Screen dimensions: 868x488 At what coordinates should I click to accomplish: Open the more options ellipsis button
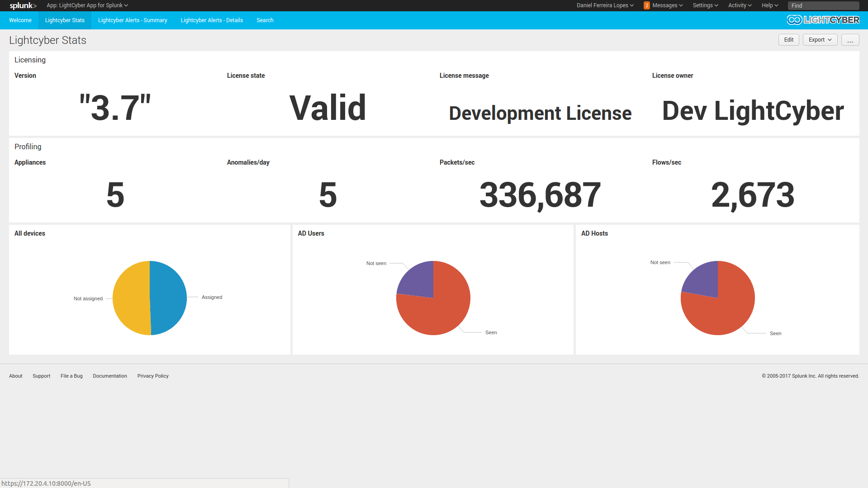pyautogui.click(x=850, y=40)
